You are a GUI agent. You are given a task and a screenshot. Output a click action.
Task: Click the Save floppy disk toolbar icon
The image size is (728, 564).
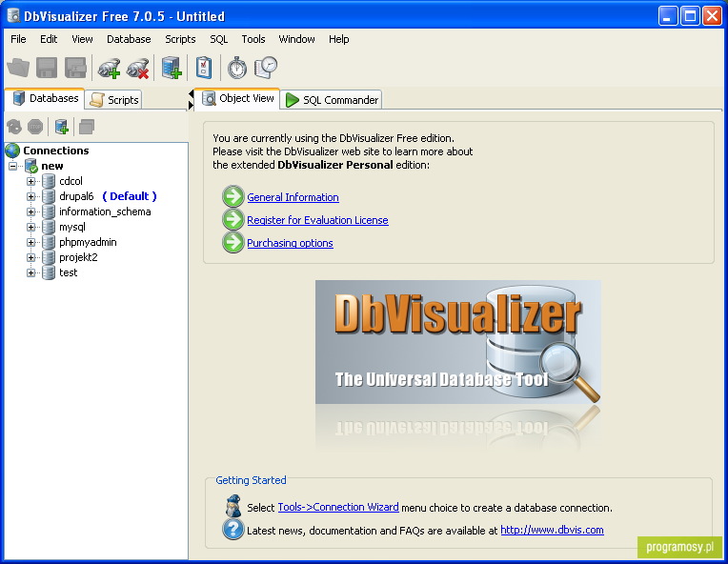(47, 68)
